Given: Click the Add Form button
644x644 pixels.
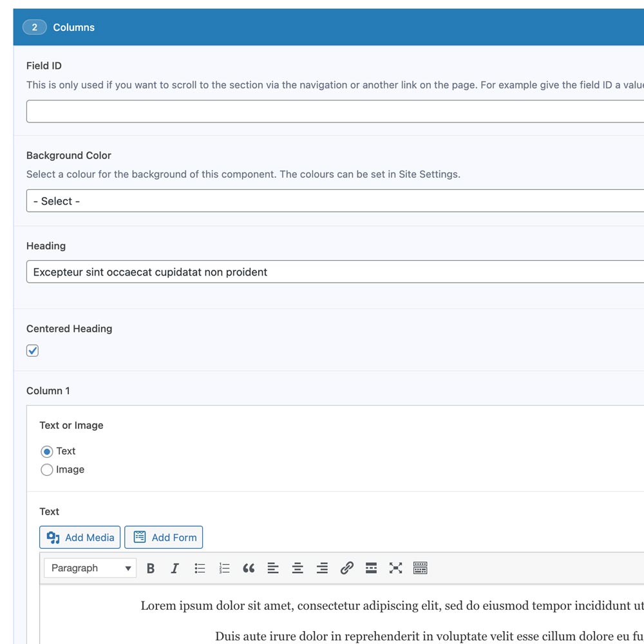Looking at the screenshot, I should [x=164, y=537].
